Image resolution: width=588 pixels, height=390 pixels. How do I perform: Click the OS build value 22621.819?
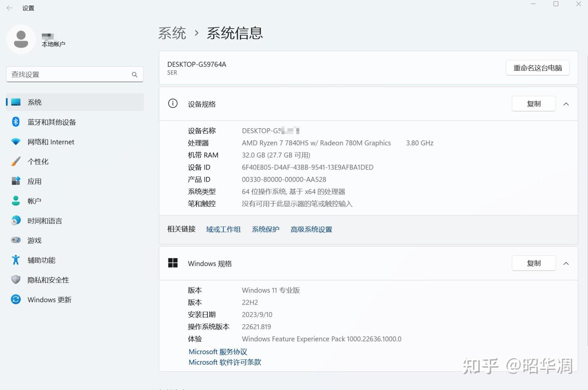pyautogui.click(x=256, y=327)
